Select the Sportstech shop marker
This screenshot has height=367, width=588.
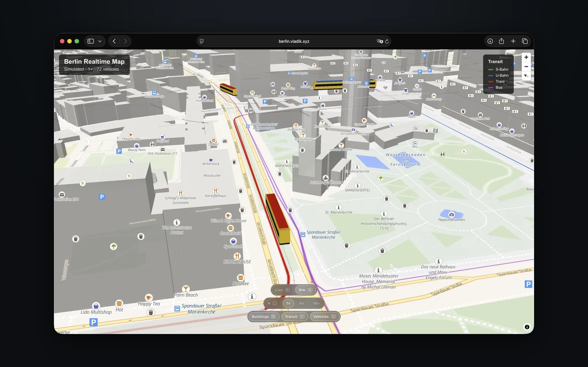coord(233,241)
